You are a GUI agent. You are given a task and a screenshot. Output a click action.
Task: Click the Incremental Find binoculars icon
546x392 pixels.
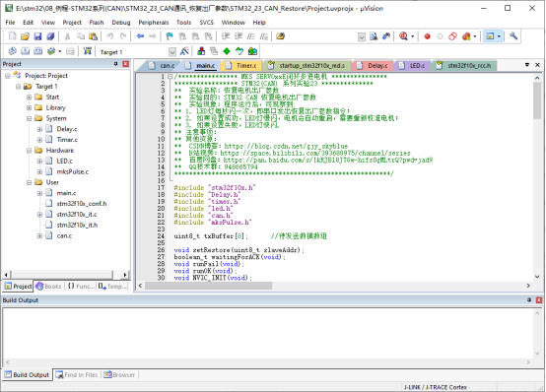[x=386, y=36]
